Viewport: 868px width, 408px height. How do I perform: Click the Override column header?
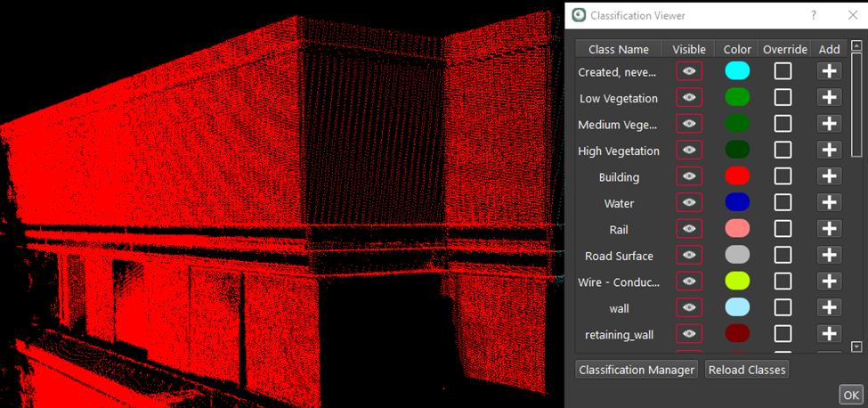(784, 49)
